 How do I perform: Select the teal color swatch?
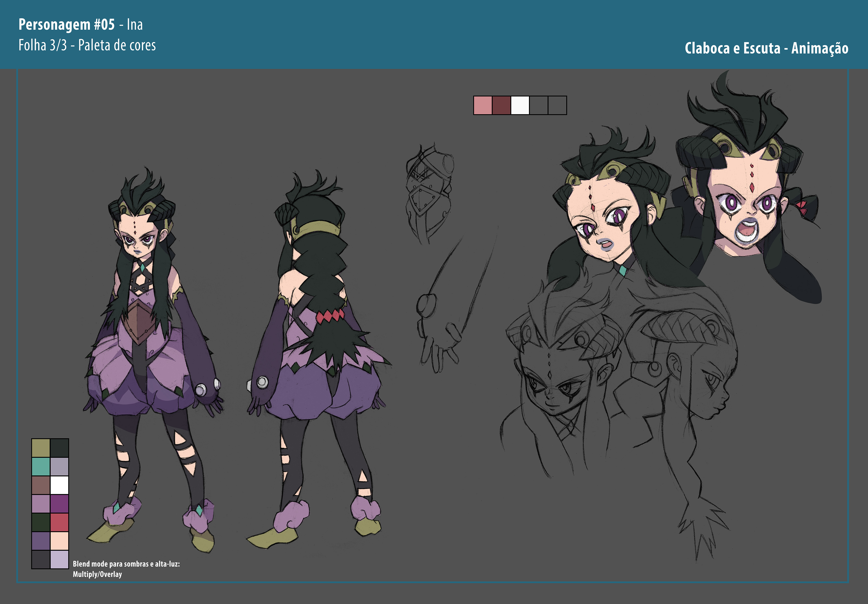coord(40,466)
